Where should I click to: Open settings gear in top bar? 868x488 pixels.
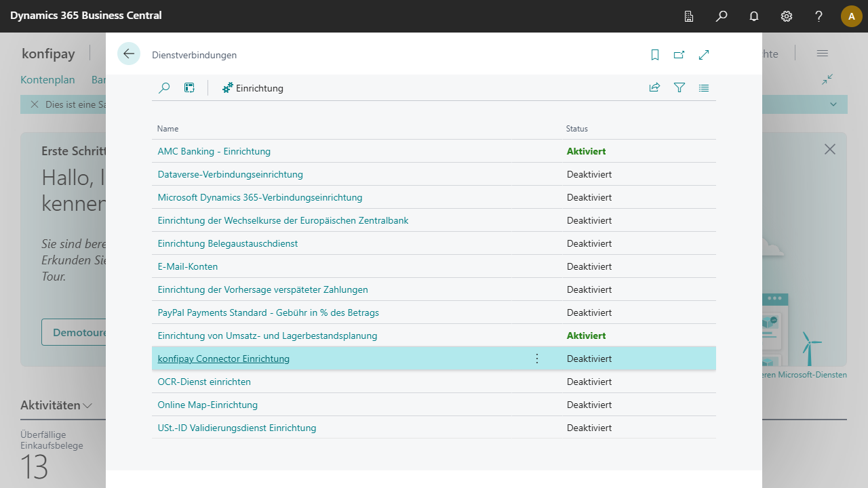pos(786,16)
